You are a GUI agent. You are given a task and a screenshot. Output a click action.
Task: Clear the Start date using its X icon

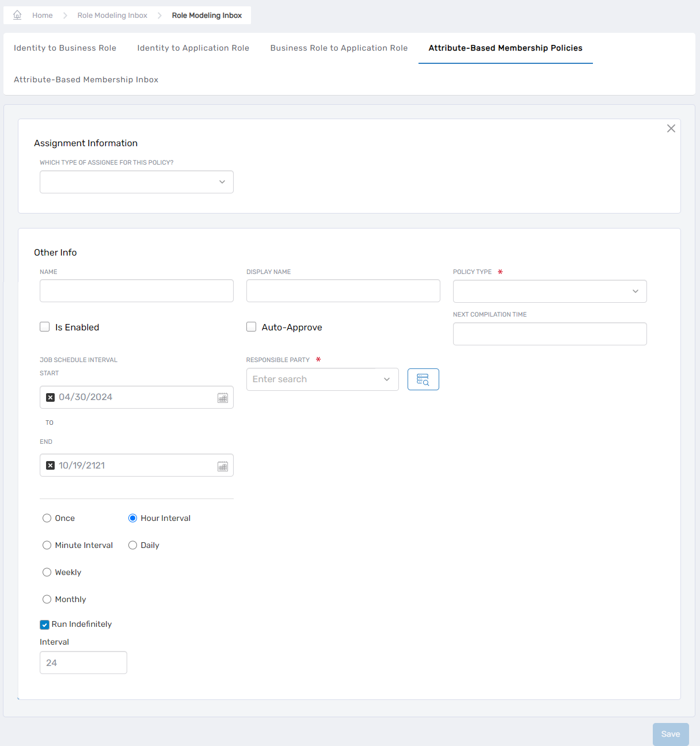click(50, 397)
